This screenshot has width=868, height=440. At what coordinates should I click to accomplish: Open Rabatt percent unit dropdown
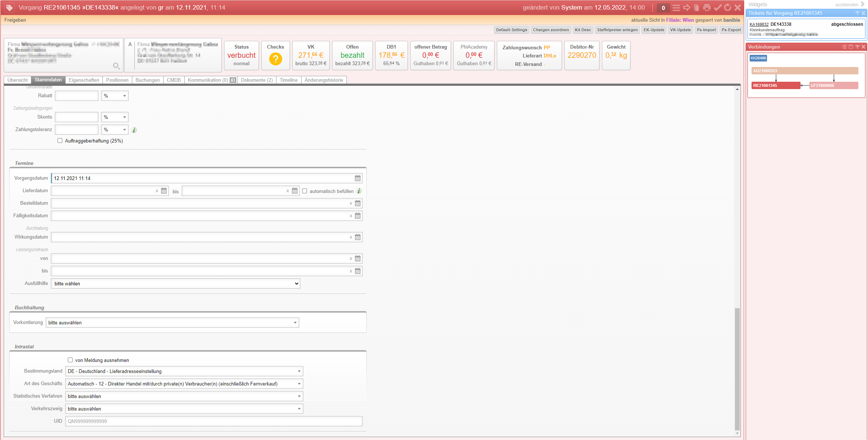click(115, 96)
